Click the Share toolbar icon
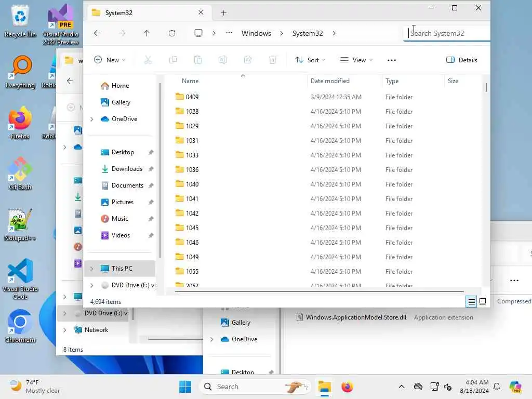Image resolution: width=532 pixels, height=399 pixels. [248, 60]
